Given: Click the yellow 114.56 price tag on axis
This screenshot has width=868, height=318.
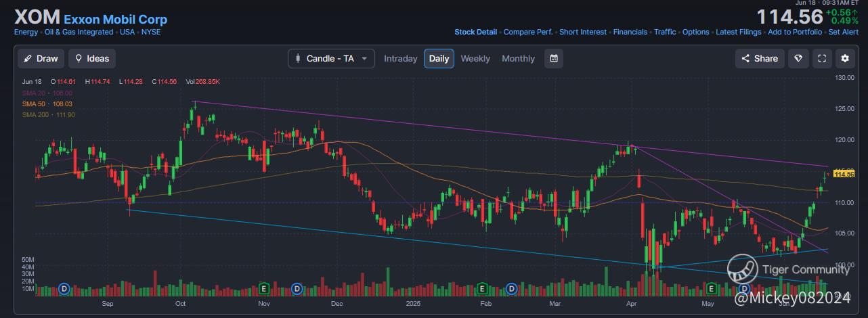Looking at the screenshot, I should coord(845,174).
